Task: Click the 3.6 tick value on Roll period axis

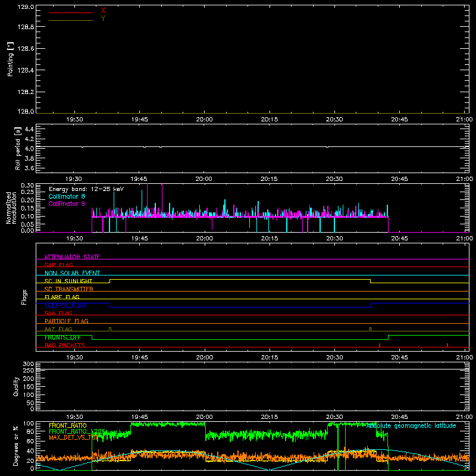Action: (29, 168)
